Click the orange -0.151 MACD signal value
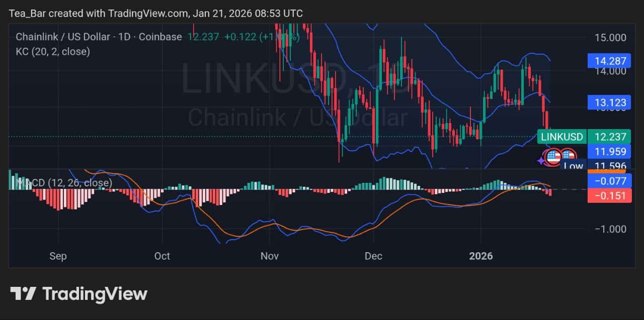 (x=610, y=196)
